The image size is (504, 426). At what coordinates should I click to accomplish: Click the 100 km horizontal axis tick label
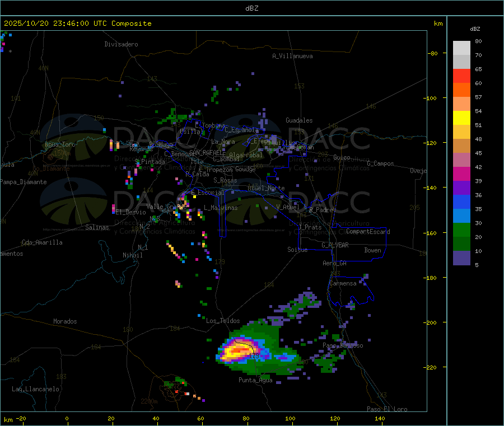click(290, 418)
